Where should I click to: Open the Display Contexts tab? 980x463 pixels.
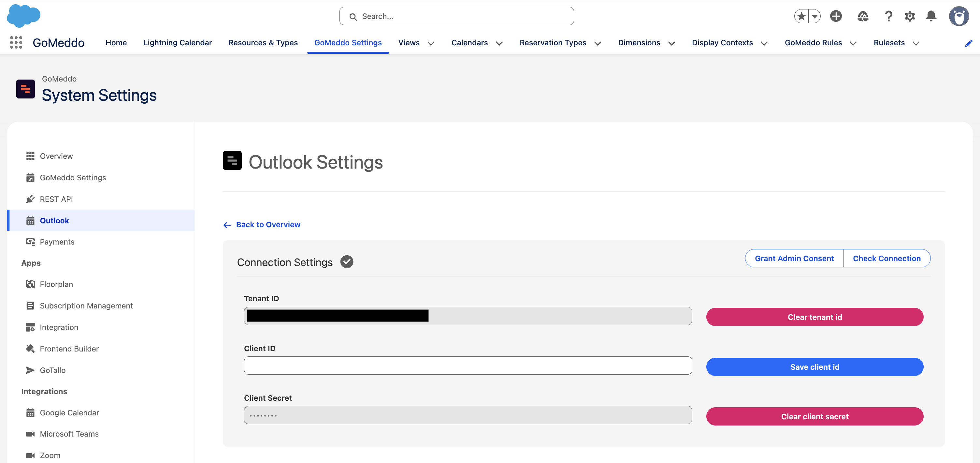722,43
